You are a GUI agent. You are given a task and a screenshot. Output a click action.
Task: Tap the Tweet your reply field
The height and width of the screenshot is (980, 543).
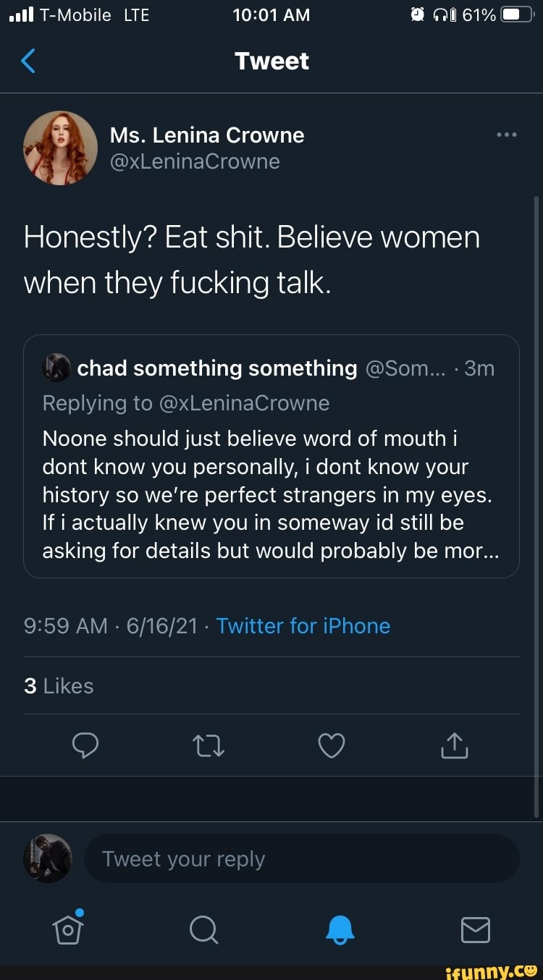[x=302, y=859]
